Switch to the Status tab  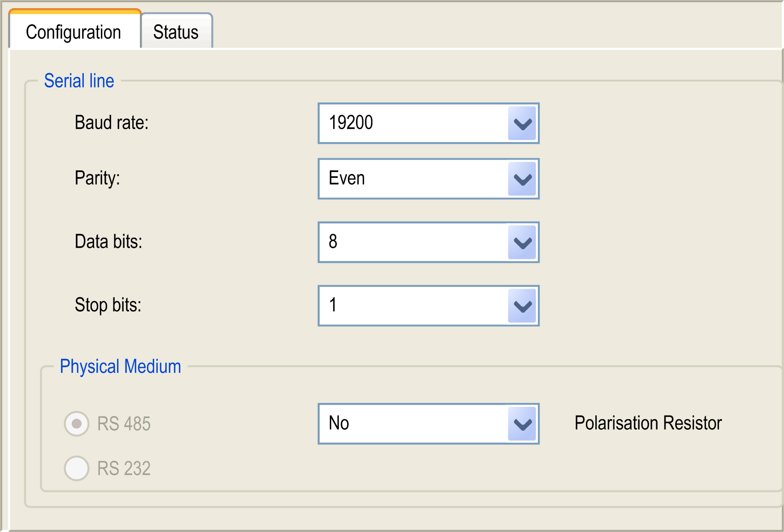(x=176, y=32)
